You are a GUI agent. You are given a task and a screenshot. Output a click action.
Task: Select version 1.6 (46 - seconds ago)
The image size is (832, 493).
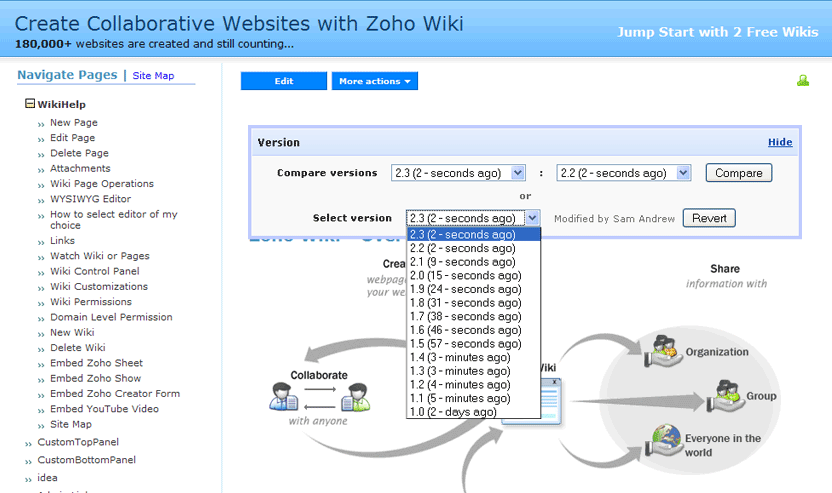[x=473, y=330]
